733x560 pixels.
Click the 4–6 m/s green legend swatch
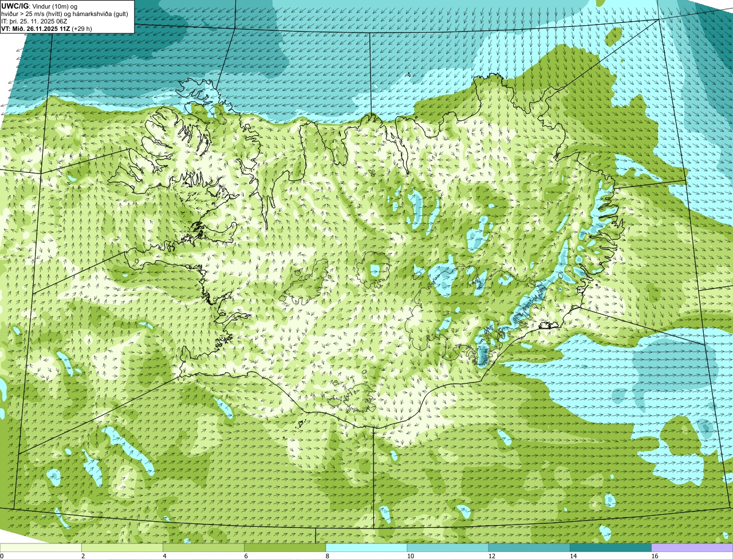pyautogui.click(x=203, y=547)
